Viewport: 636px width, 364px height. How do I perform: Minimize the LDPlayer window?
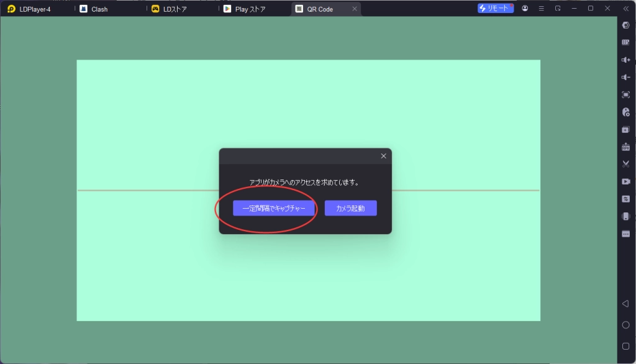pos(574,9)
